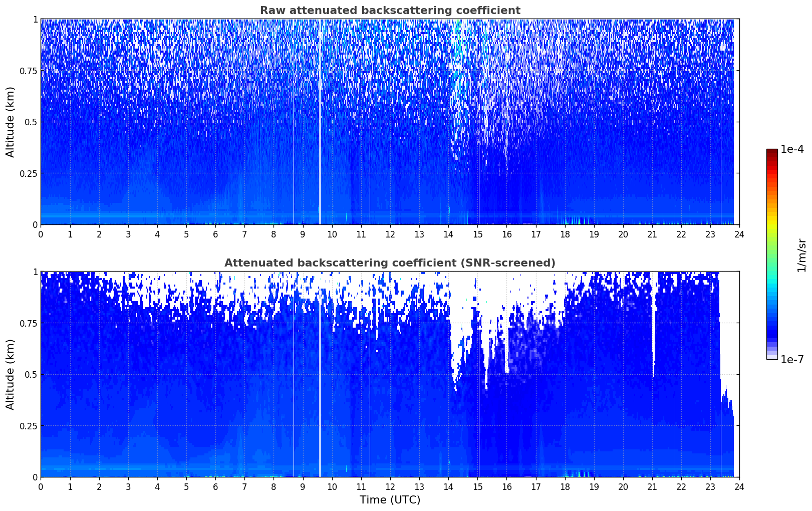Click hour '17' tick under the bottom plot

(x=535, y=486)
